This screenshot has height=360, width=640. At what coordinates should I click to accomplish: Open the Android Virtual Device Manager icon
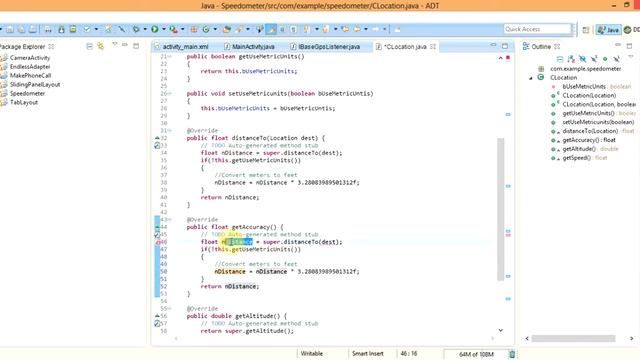point(73,29)
